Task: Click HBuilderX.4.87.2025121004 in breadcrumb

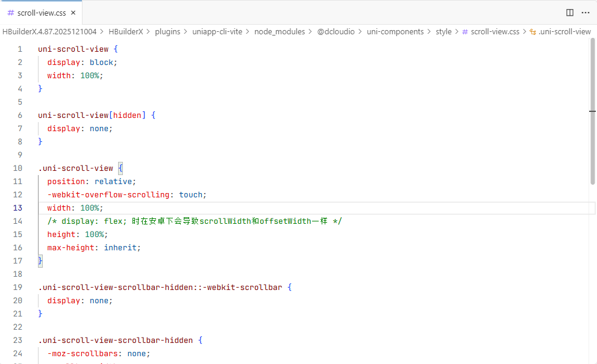Action: coord(49,31)
